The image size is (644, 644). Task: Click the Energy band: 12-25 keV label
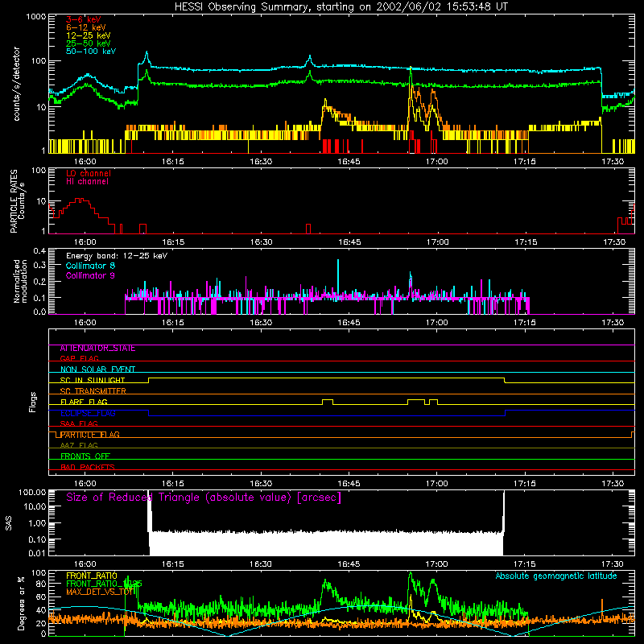tap(117, 256)
